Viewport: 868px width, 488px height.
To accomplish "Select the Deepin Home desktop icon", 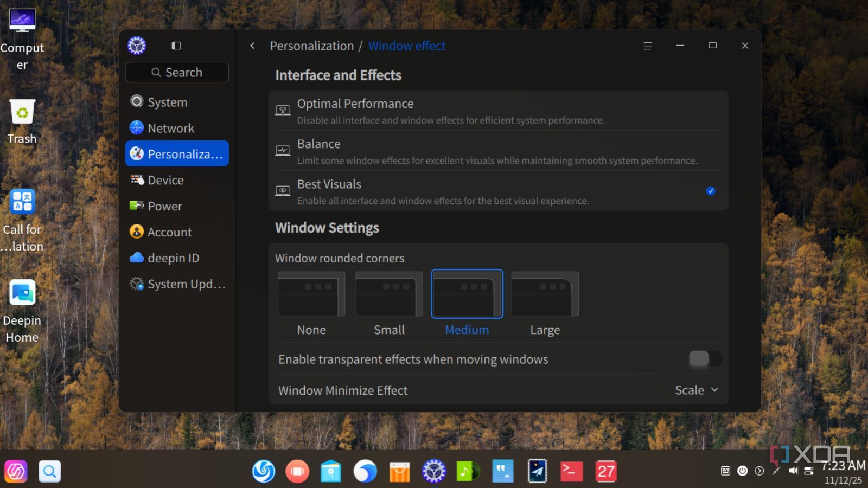I will [22, 311].
